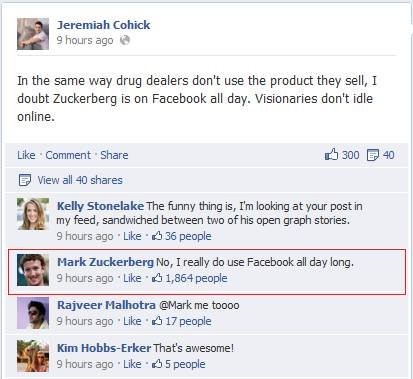Viewport: 413px width, 379px height.
Task: Open View all 40 shares
Action: (80, 180)
